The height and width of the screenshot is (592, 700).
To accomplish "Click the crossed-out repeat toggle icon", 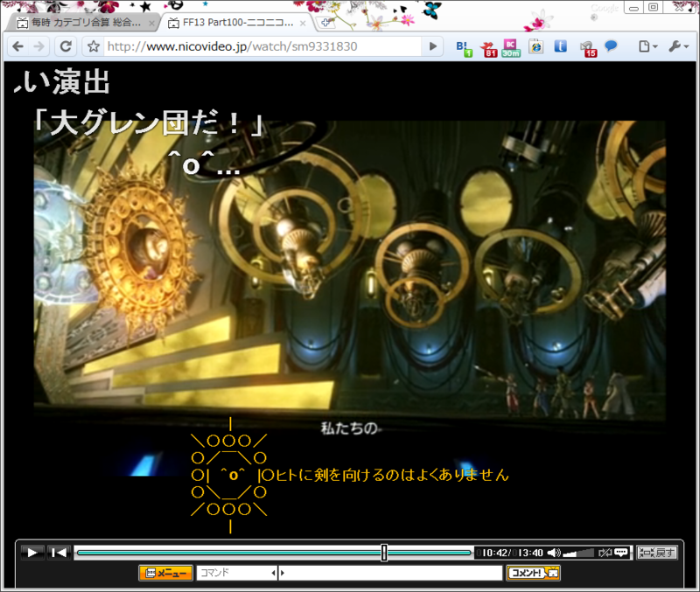I will (x=605, y=553).
